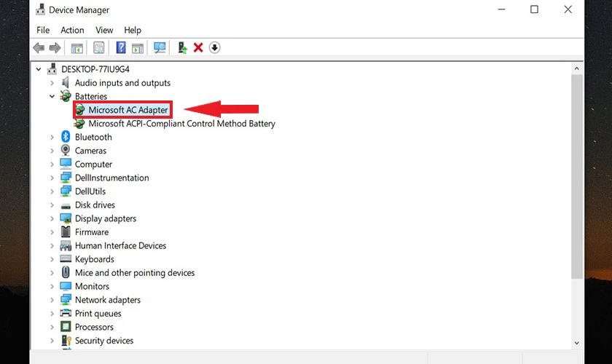Open the Help menu
The width and height of the screenshot is (612, 364).
(x=133, y=30)
